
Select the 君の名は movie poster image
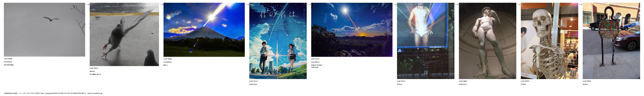[278, 41]
